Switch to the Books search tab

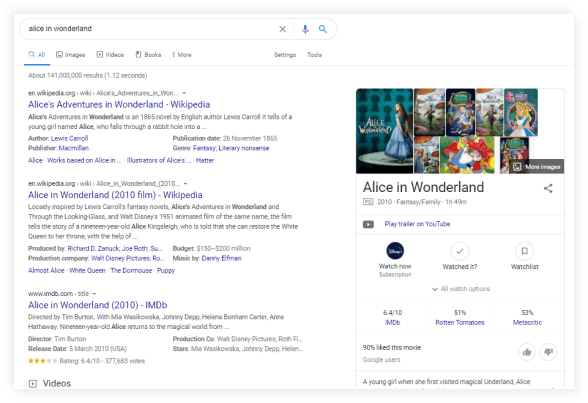coord(148,55)
